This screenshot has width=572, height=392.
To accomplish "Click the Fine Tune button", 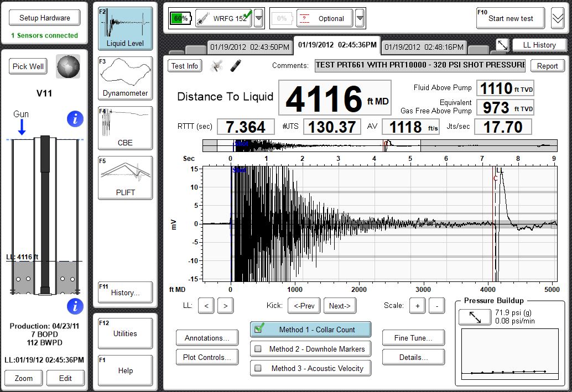I will (412, 338).
